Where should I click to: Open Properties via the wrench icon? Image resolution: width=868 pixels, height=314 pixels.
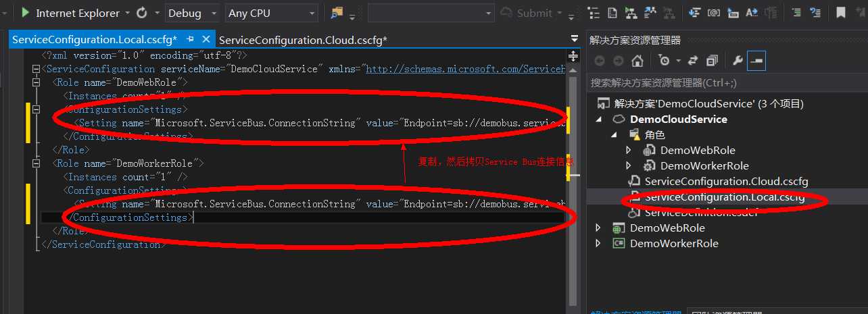tap(738, 61)
